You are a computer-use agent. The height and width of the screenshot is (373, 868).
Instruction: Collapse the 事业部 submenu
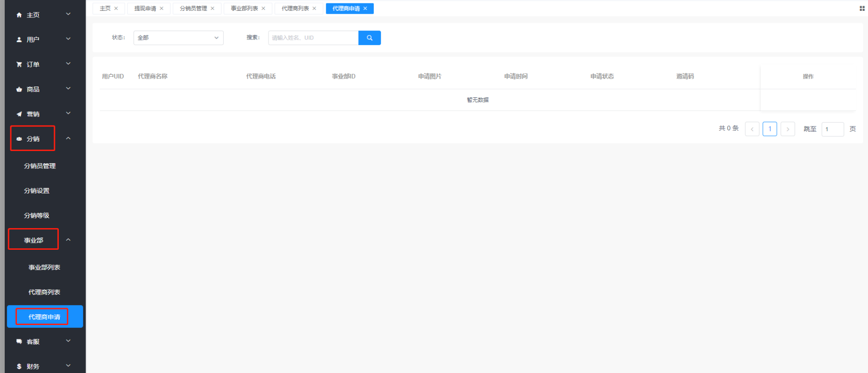pos(68,240)
